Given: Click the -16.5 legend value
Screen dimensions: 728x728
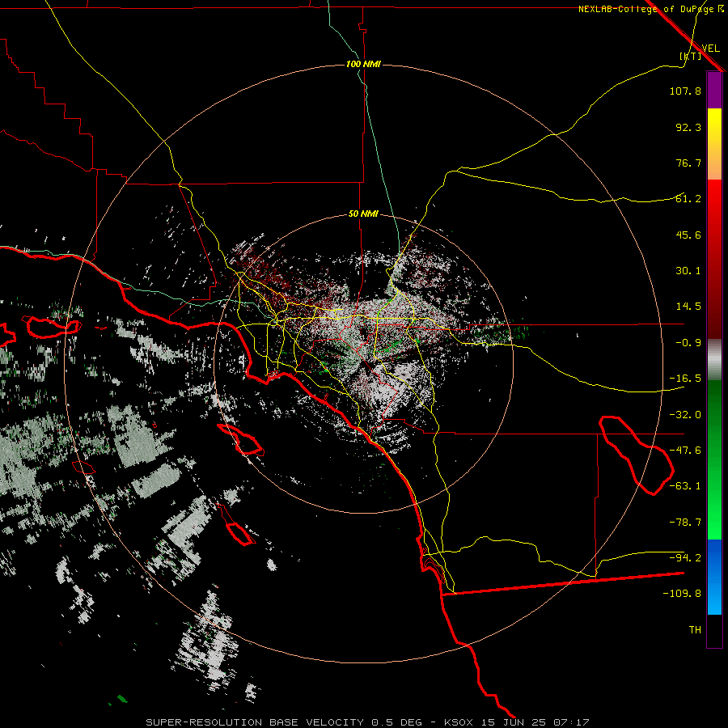Looking at the screenshot, I should click(685, 379).
